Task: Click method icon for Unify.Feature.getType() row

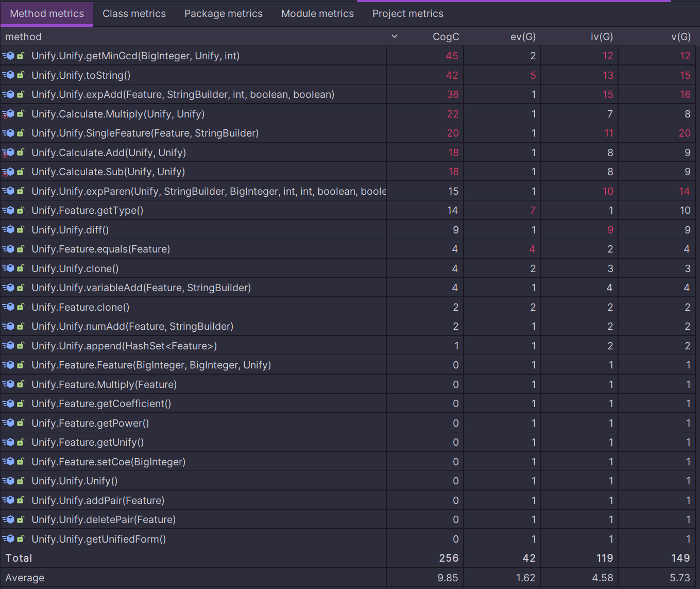Action: click(8, 210)
